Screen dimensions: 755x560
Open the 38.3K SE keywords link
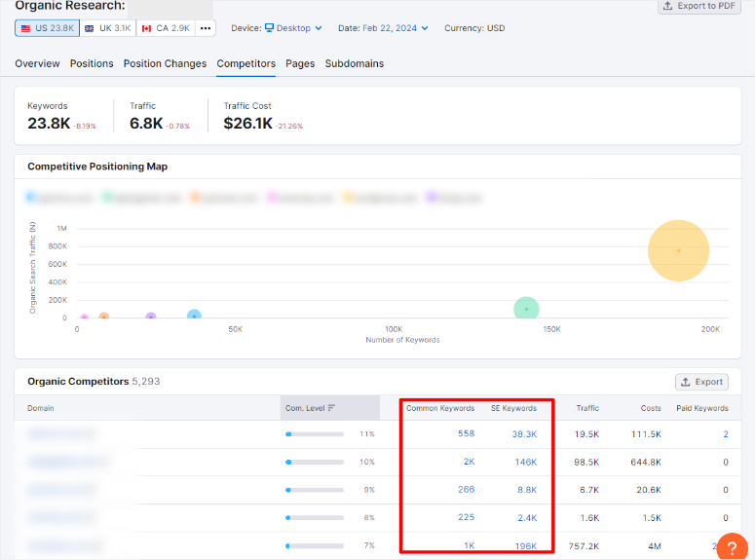(524, 433)
